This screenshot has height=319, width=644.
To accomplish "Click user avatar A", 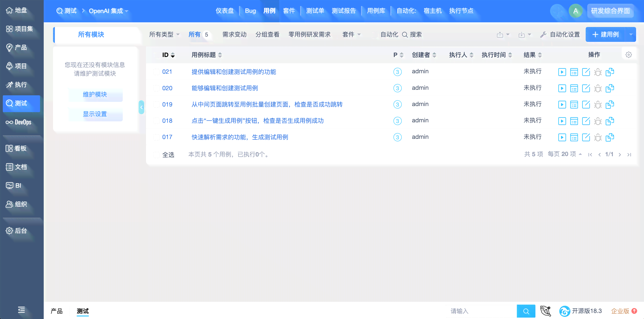I will 575,11.
